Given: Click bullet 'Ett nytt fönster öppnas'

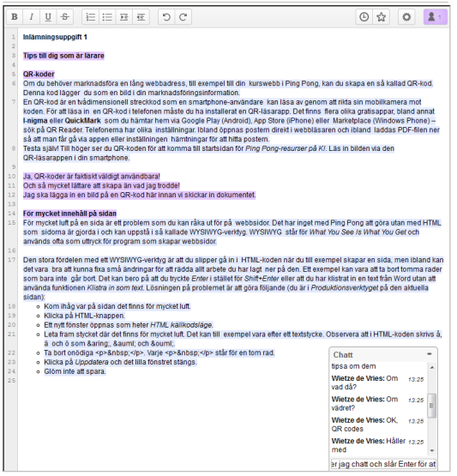Looking at the screenshot, I should (129, 325).
